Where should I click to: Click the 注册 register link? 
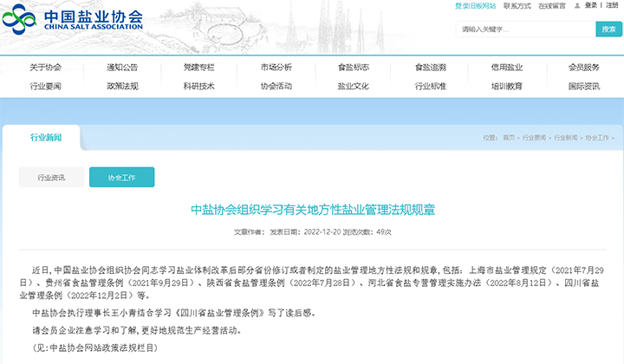pos(613,5)
